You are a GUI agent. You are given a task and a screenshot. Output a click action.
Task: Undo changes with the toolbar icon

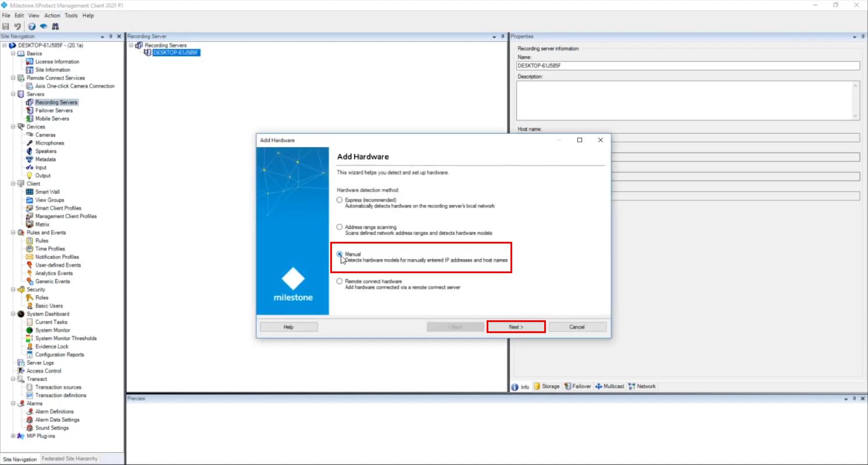tap(16, 26)
